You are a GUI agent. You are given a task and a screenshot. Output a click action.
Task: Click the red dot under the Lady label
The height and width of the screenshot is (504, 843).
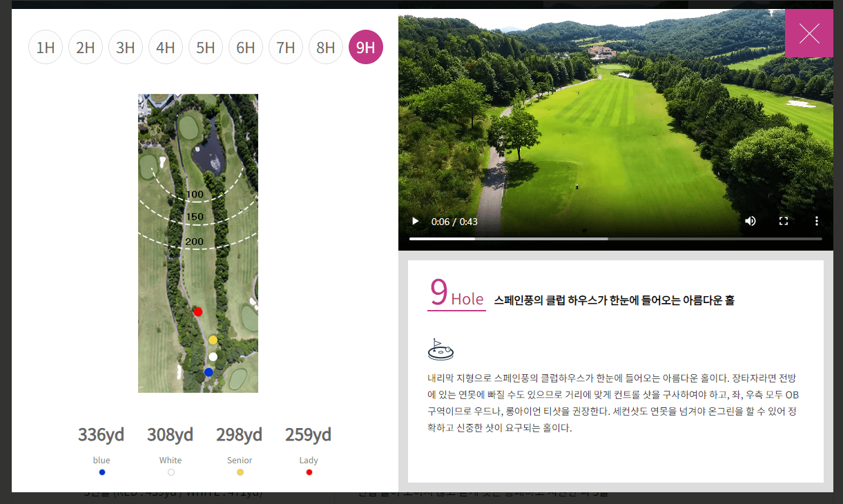[309, 472]
